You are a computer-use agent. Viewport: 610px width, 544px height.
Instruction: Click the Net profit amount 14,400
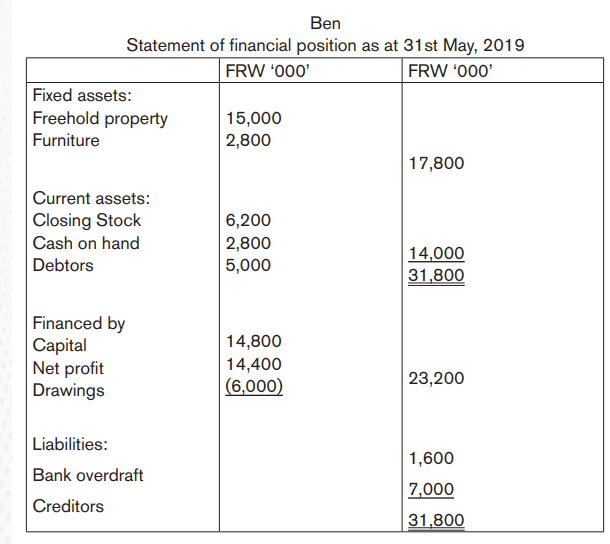[254, 364]
